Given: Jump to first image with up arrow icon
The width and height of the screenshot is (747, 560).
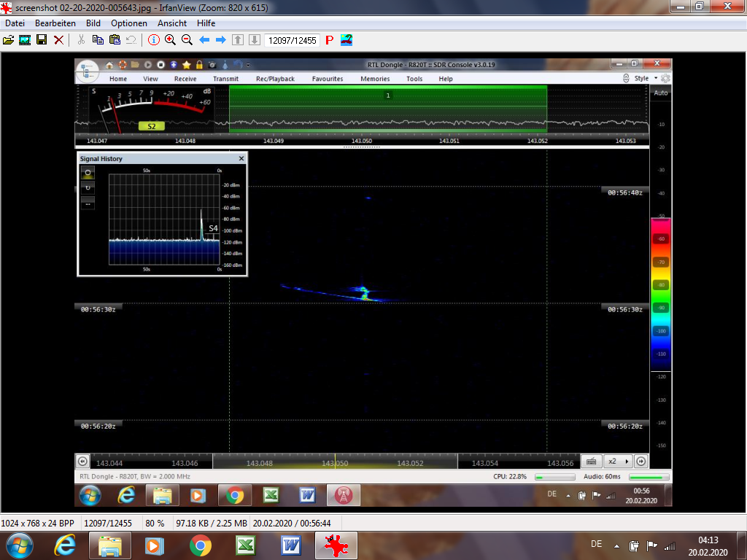Looking at the screenshot, I should (x=238, y=40).
